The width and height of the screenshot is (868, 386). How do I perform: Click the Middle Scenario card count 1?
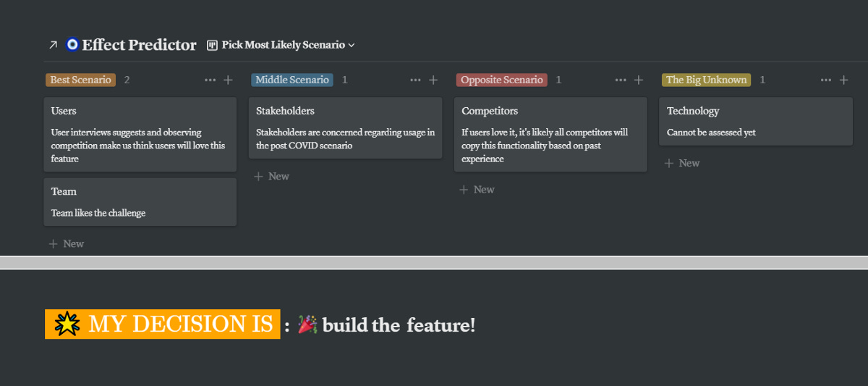point(344,80)
